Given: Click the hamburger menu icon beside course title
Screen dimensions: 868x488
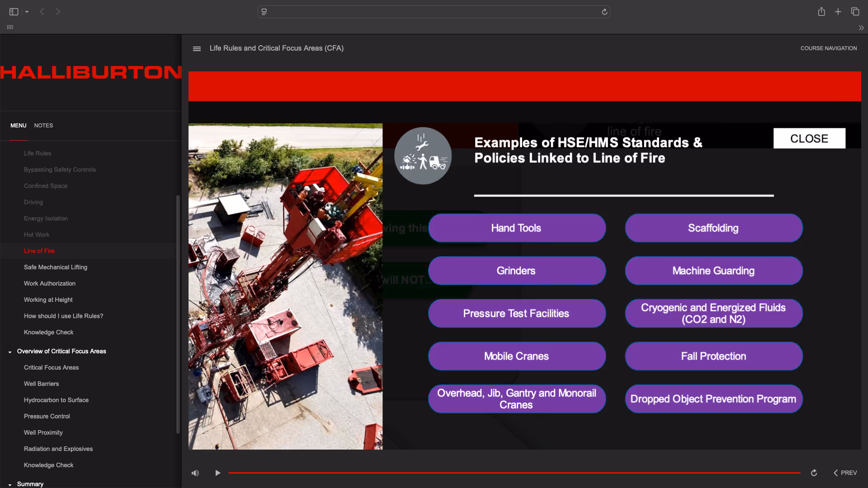Looking at the screenshot, I should tap(197, 49).
